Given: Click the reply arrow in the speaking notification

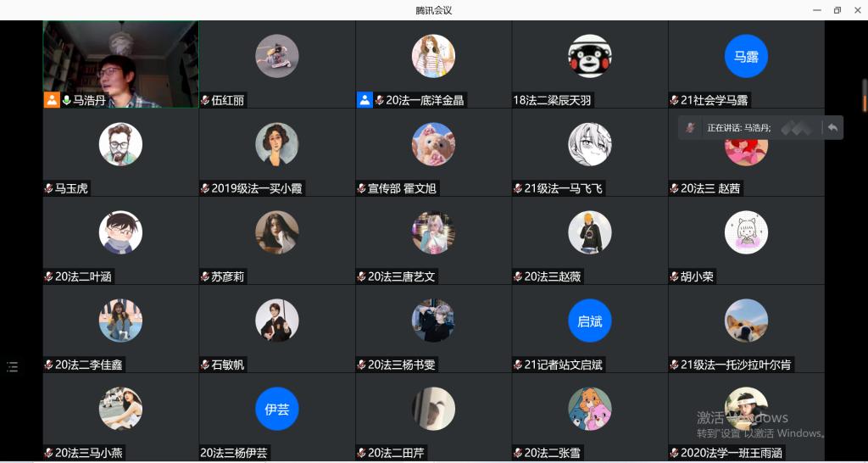Looking at the screenshot, I should (x=832, y=128).
